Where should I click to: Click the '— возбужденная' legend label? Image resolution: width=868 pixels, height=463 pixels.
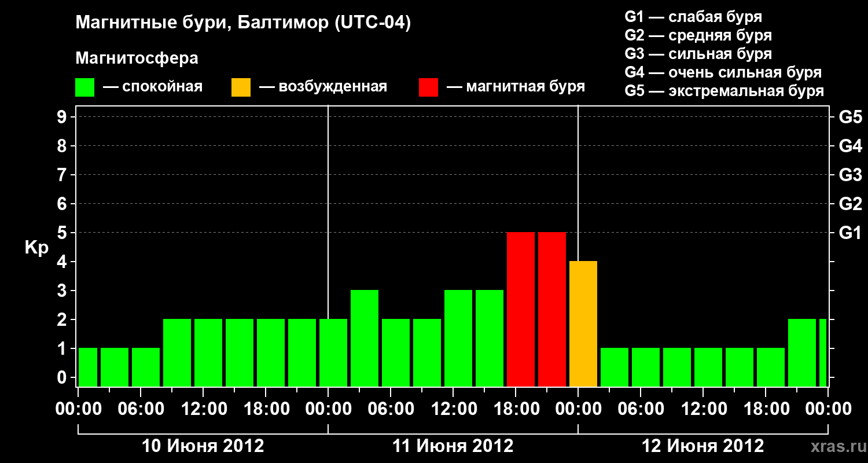click(323, 87)
